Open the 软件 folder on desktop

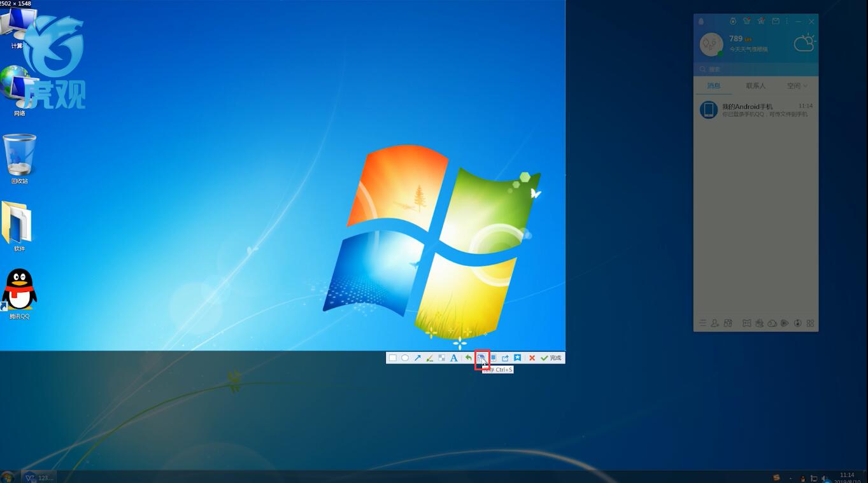pos(18,227)
